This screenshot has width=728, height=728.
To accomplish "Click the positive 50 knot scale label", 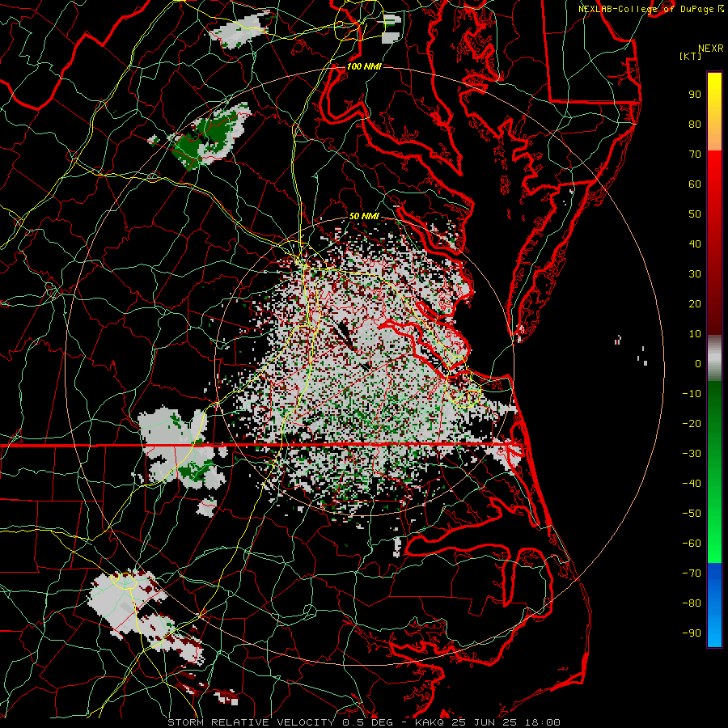I will point(695,214).
